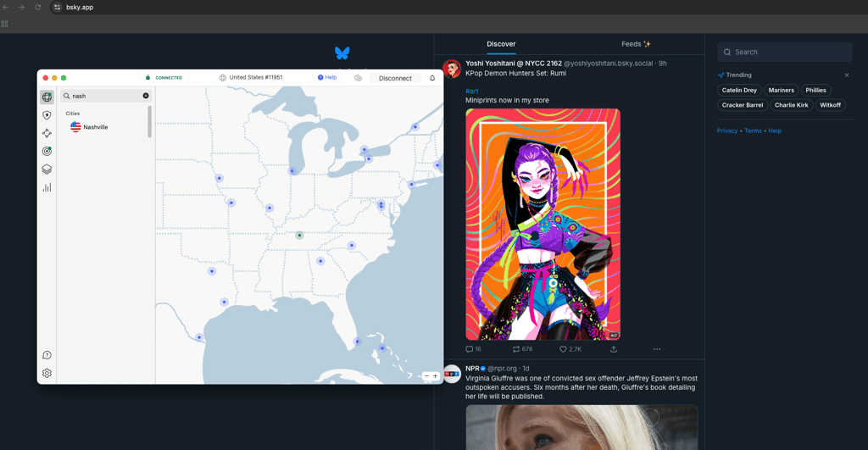Open the Mariners trending topic
868x450 pixels.
click(x=781, y=90)
